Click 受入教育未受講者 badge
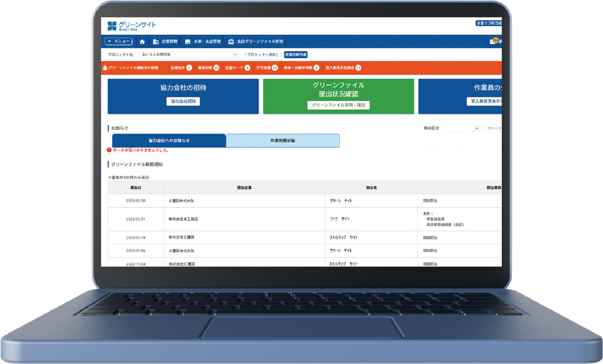603x364 pixels. (343, 68)
